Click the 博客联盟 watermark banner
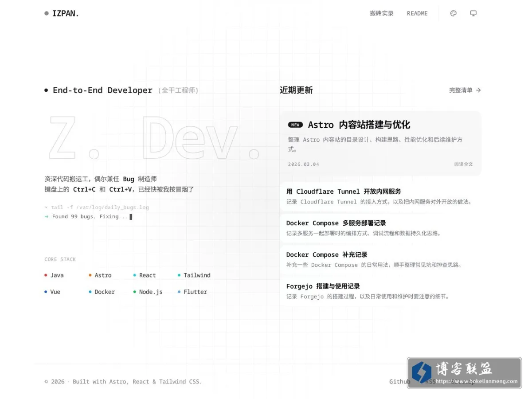The width and height of the screenshot is (532, 399). coord(464,373)
